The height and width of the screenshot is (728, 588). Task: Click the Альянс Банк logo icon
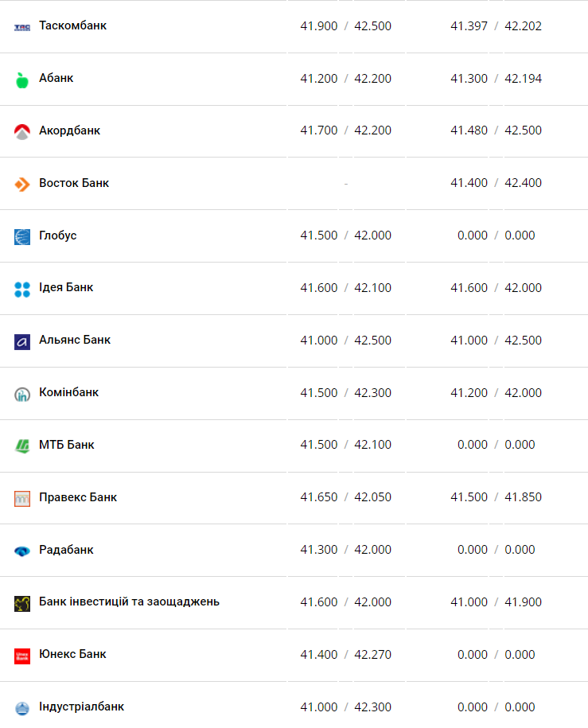pos(22,341)
